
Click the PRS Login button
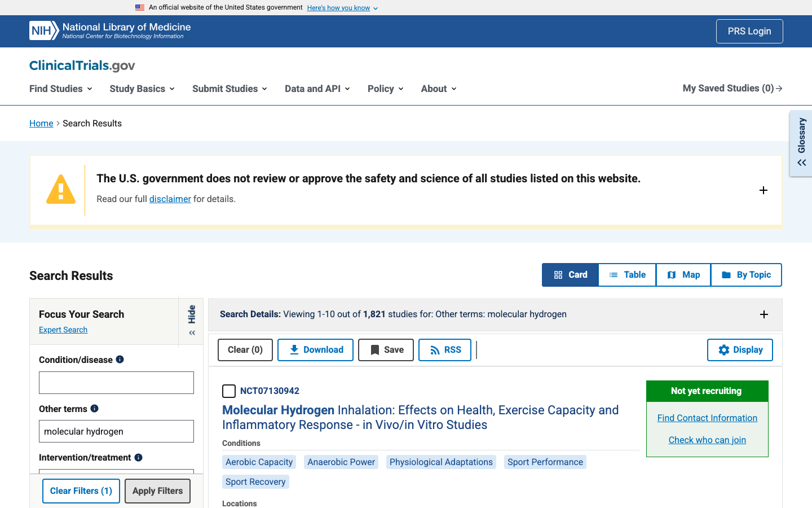pos(749,31)
